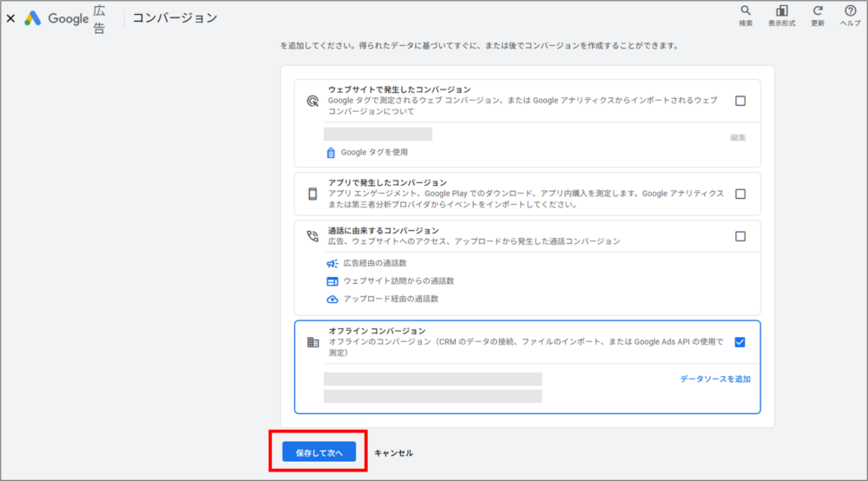868x481 pixels.
Task: Check the app conversion (アプリ) checkbox
Action: (x=740, y=194)
